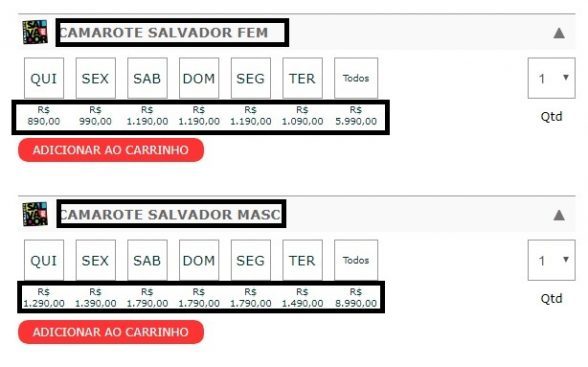Click the Camarote Salvador MASC logo icon
588x367 pixels.
coord(35,214)
